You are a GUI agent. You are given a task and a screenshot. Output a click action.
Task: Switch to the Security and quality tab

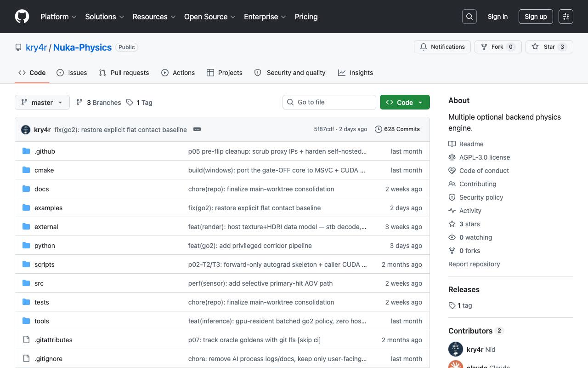pyautogui.click(x=290, y=73)
